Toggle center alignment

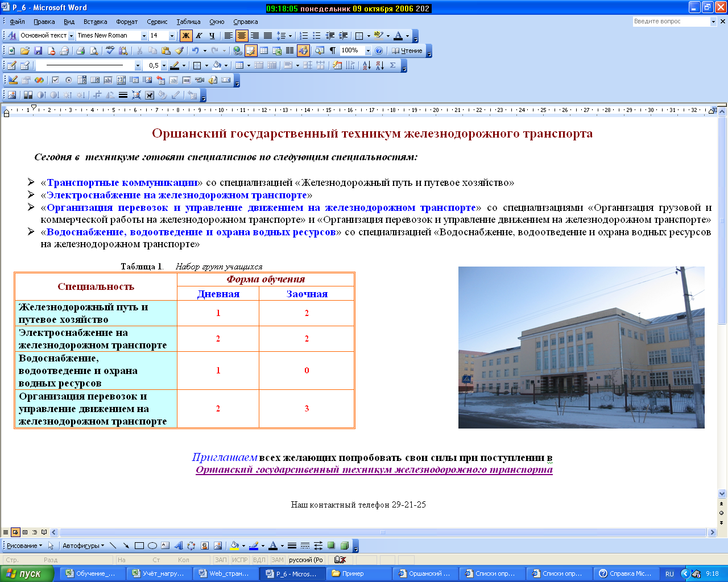[x=242, y=35]
